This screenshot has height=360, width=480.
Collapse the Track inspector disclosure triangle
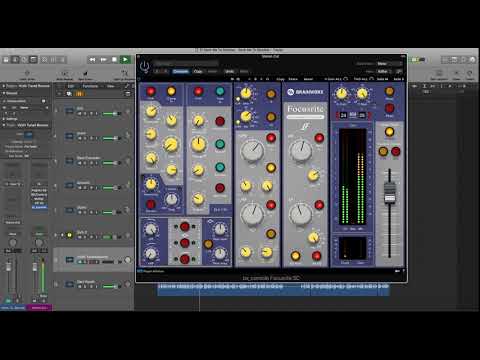coord(4,125)
